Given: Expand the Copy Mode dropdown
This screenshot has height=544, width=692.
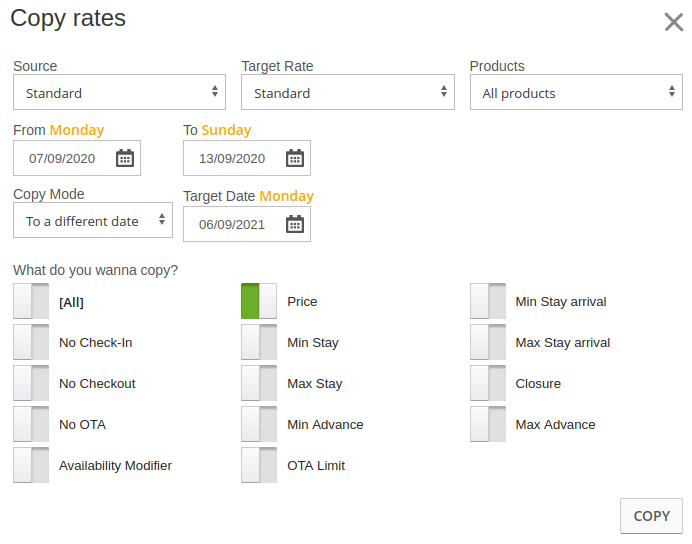Looking at the screenshot, I should point(93,220).
